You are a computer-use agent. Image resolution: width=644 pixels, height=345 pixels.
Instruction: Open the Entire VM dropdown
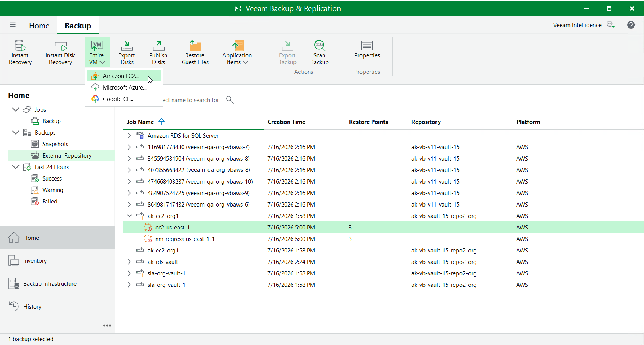coord(97,52)
